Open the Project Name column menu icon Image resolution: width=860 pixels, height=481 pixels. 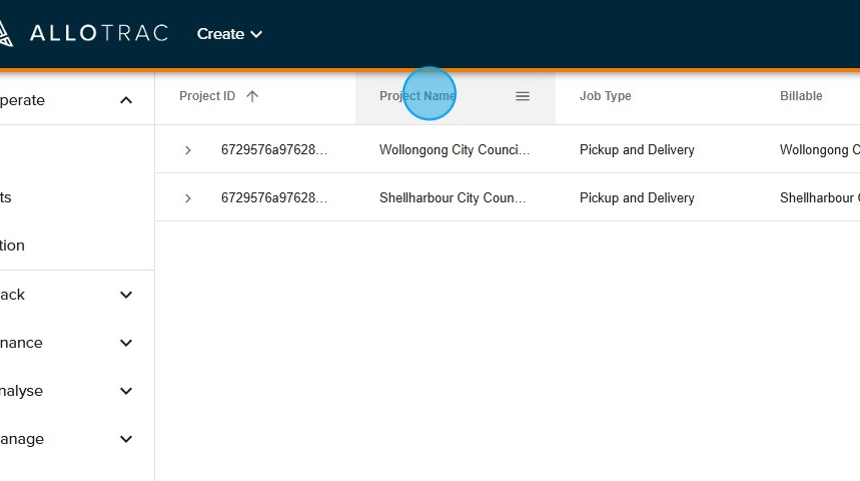522,96
